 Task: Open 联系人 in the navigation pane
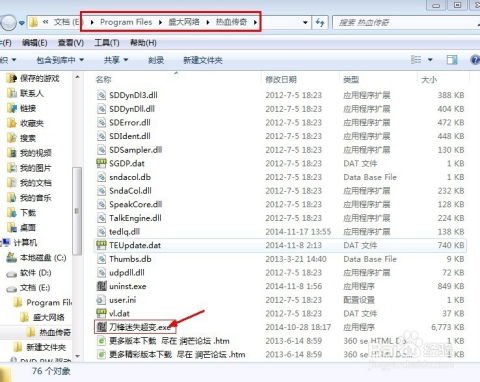(32, 93)
